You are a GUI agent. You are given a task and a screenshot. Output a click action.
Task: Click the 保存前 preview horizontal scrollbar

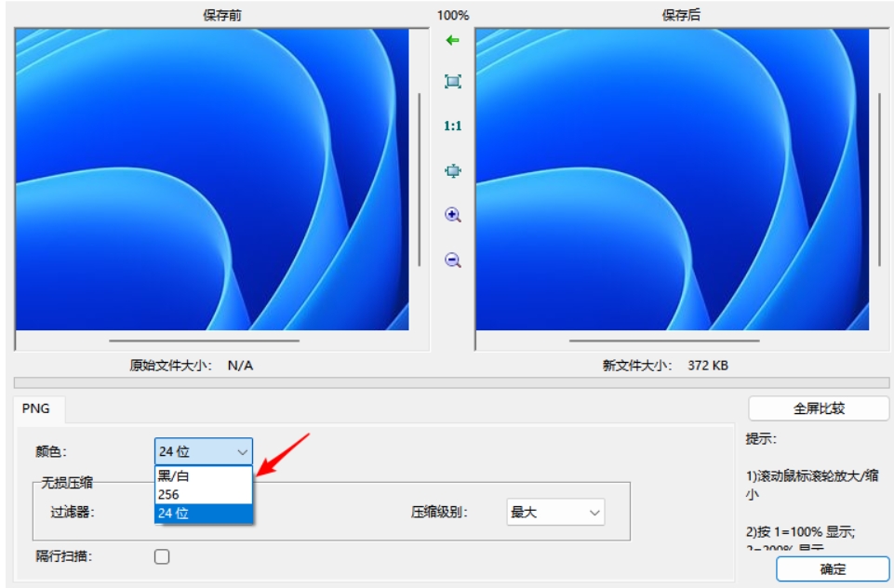coord(204,341)
